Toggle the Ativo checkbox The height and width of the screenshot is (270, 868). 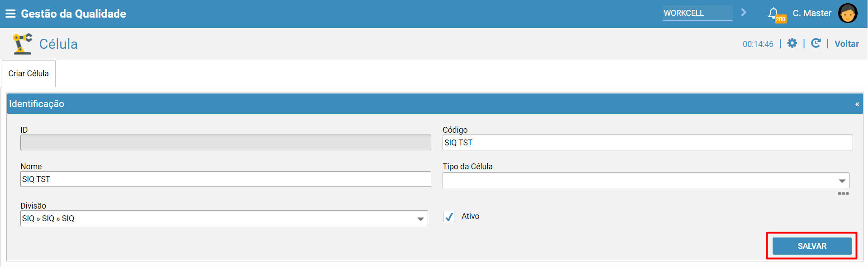coord(448,217)
